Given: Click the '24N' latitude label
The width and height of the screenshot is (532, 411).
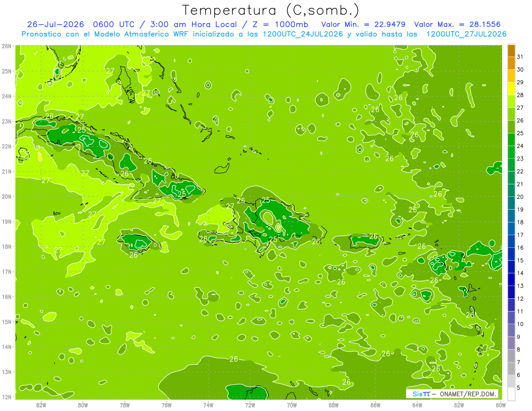Looking at the screenshot, I should tap(7, 96).
